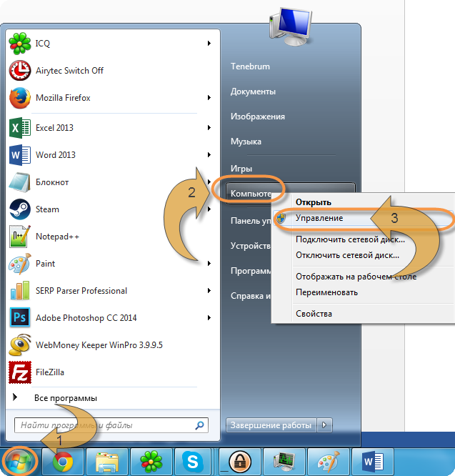The width and height of the screenshot is (455, 476).
Task: Open Tenebrum user folder
Action: coord(250,66)
